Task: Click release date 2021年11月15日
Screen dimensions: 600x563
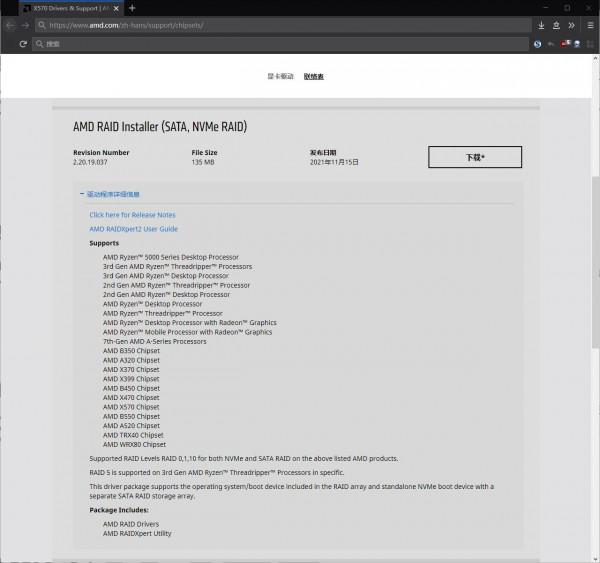Action: click(x=334, y=162)
